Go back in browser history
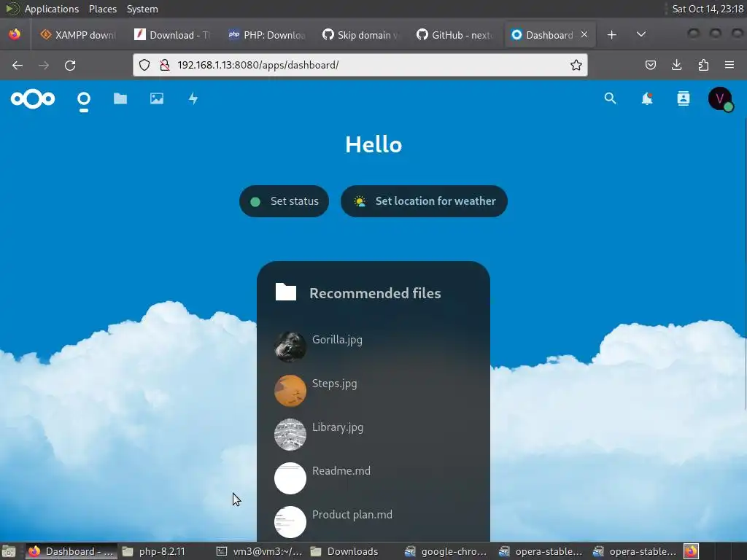 18,65
